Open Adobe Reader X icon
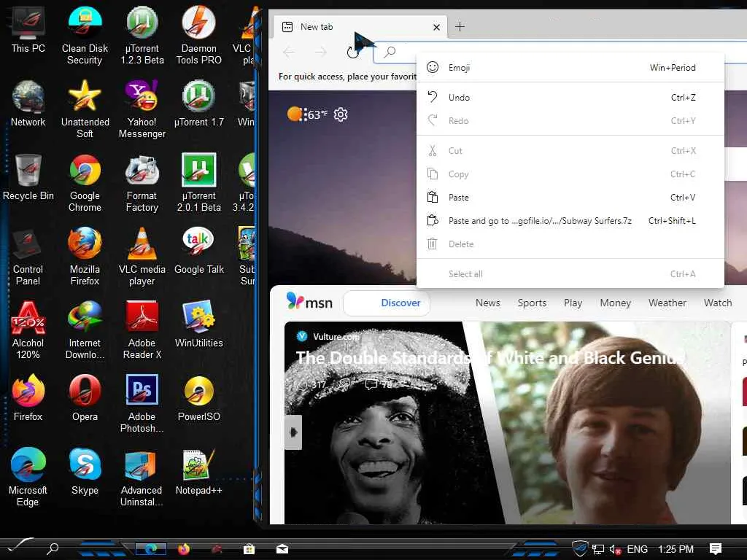This screenshot has width=747, height=560. (x=142, y=330)
